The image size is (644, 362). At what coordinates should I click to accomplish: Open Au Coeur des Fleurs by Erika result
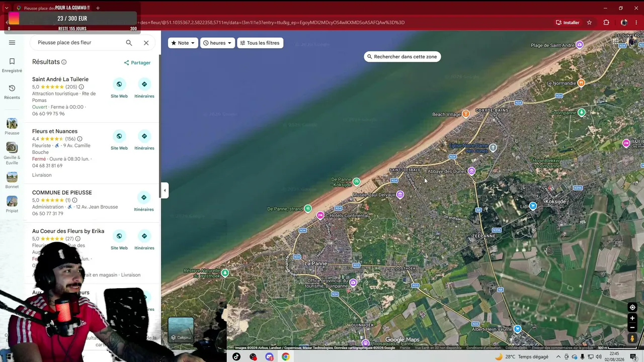68,231
